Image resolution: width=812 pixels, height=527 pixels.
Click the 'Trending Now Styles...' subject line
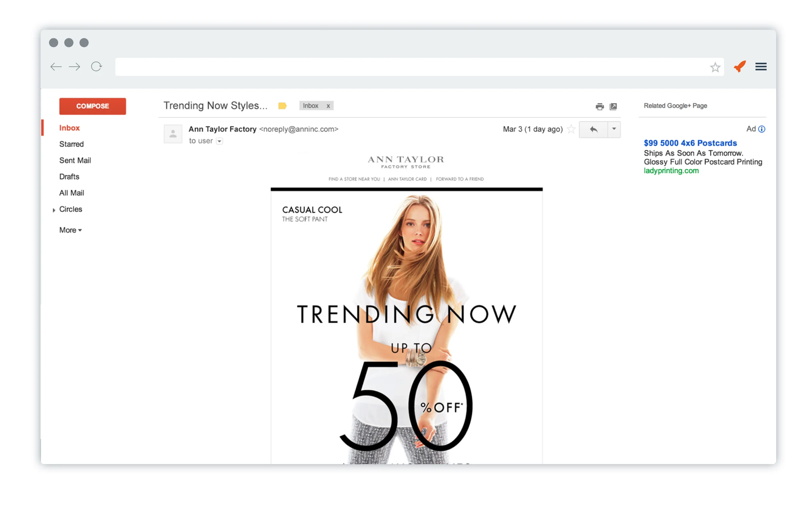215,106
